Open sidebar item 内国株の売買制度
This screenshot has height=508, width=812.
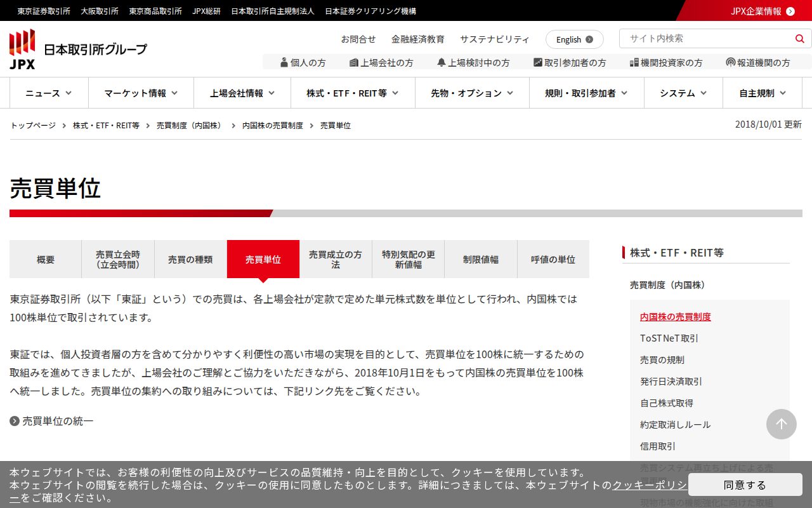676,316
